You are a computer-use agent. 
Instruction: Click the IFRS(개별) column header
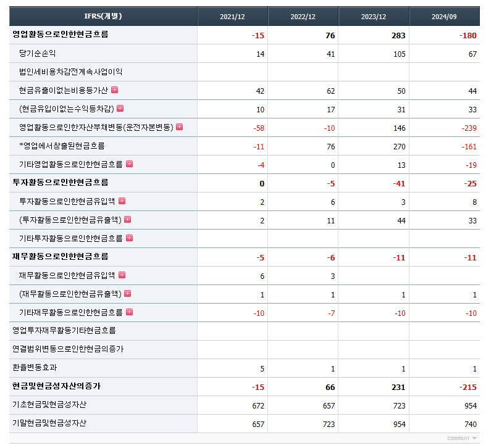click(x=103, y=16)
